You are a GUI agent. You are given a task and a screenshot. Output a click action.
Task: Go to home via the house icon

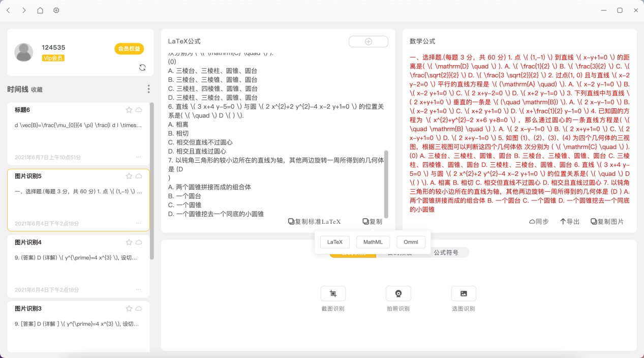(40, 10)
